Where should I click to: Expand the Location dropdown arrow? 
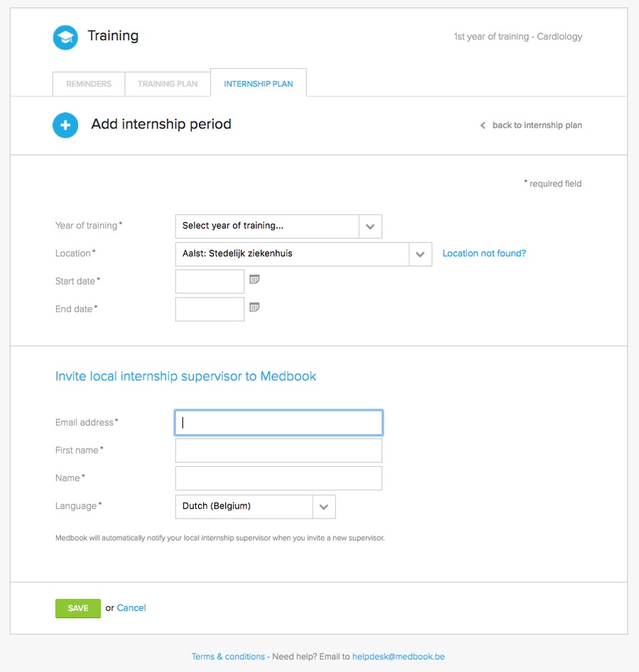pyautogui.click(x=420, y=254)
